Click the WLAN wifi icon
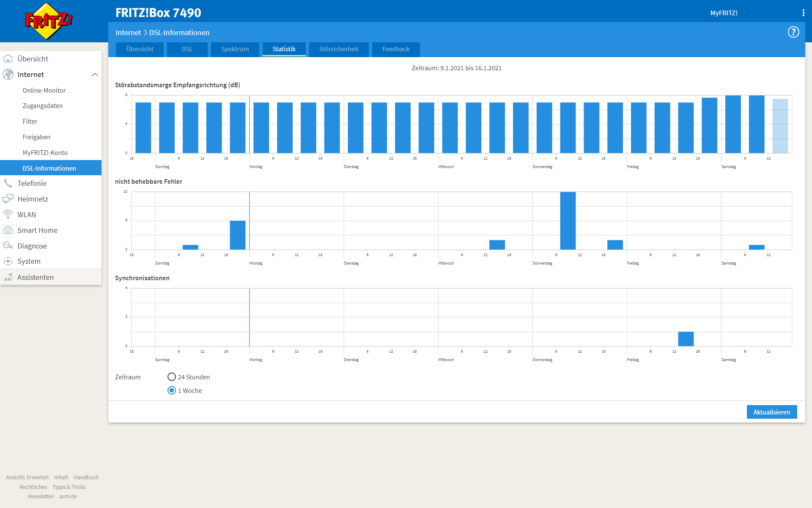This screenshot has height=508, width=812. pos(8,215)
